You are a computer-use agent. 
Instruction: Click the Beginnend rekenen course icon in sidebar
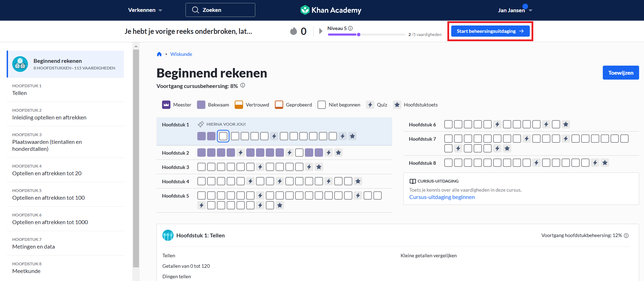20,64
